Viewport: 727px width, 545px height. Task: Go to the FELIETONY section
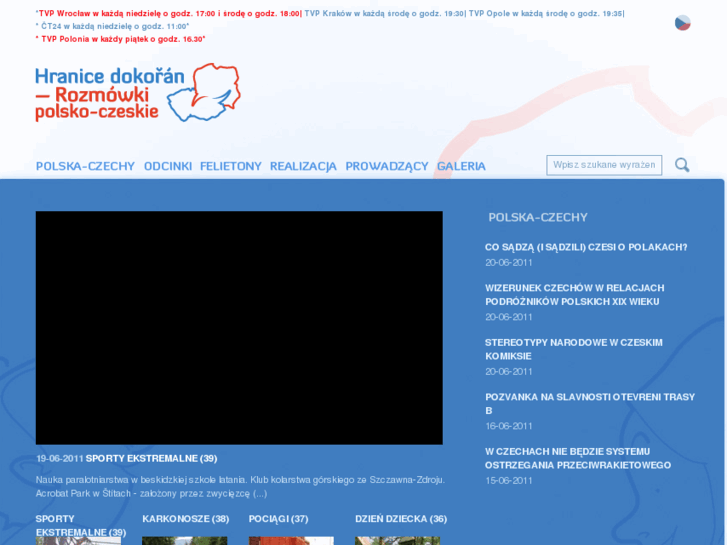pyautogui.click(x=231, y=166)
